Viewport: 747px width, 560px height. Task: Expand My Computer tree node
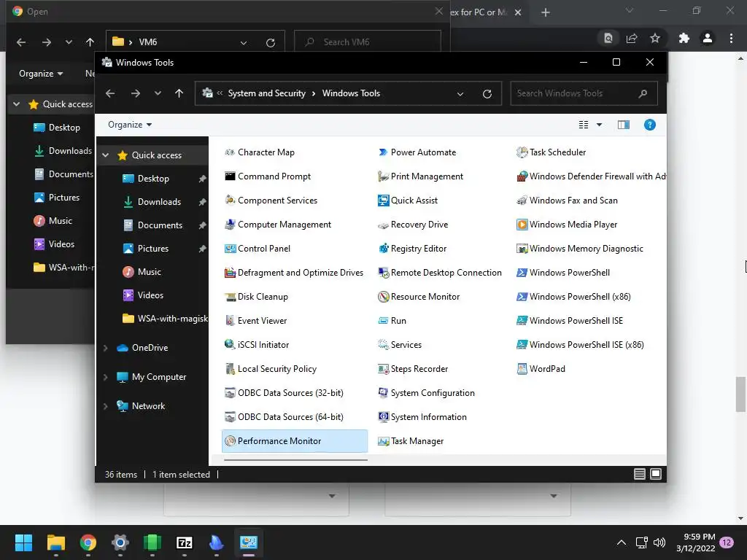coord(106,377)
